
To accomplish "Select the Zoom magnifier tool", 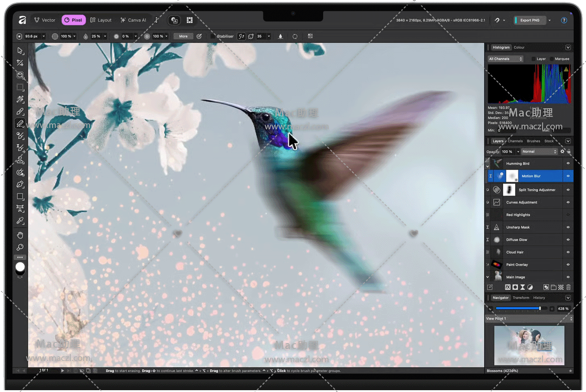I will click(20, 247).
